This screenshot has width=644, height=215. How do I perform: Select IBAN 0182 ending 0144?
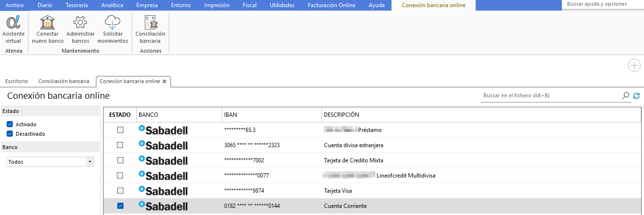coord(252,206)
